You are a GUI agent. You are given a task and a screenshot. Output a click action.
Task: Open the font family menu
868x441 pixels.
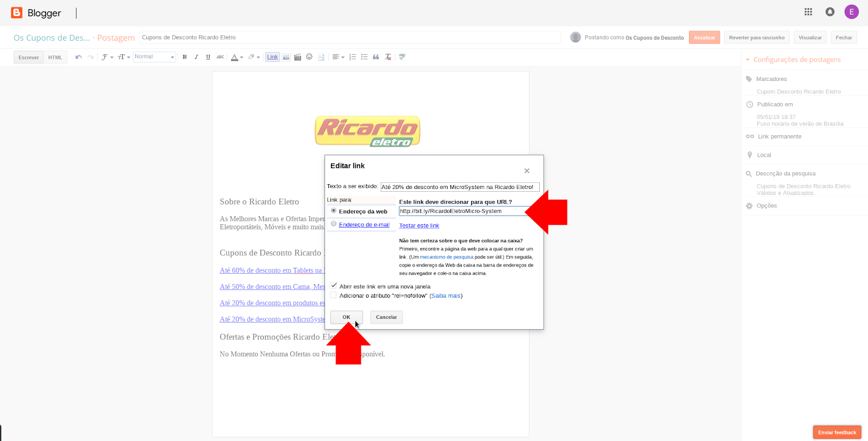point(107,57)
